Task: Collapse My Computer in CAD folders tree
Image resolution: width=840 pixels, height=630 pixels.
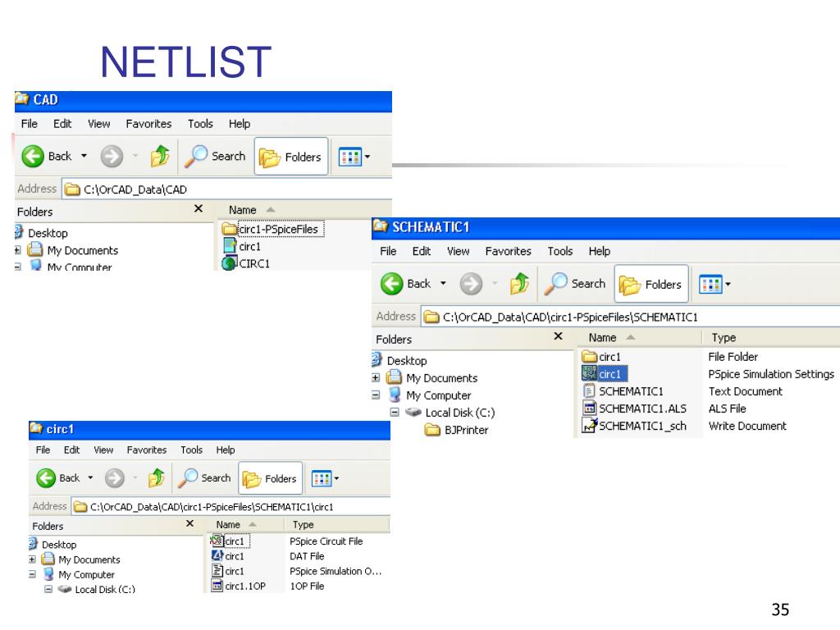Action: click(x=18, y=267)
